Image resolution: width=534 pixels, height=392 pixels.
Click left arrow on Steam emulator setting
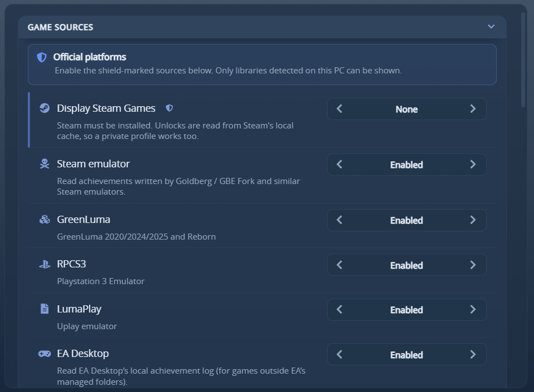pos(339,165)
